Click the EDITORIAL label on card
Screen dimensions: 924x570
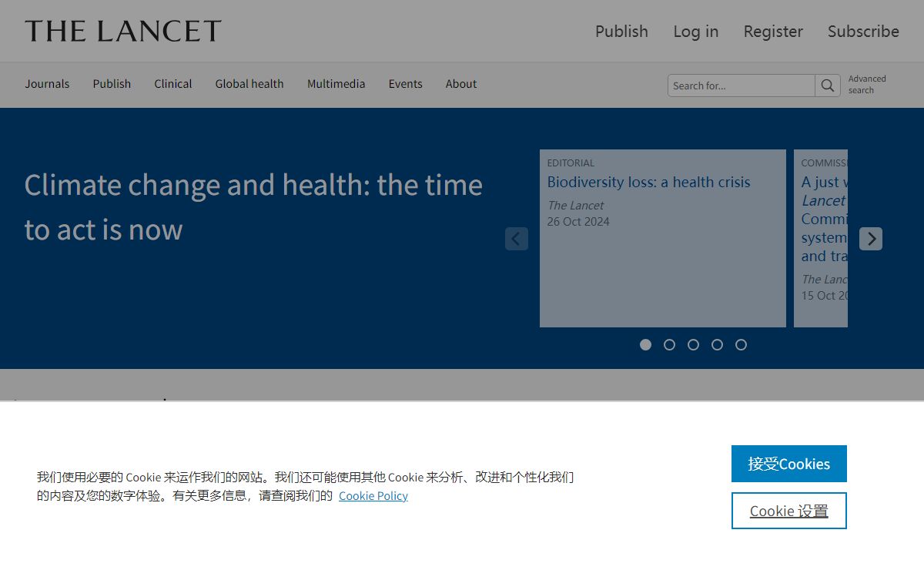coord(571,163)
